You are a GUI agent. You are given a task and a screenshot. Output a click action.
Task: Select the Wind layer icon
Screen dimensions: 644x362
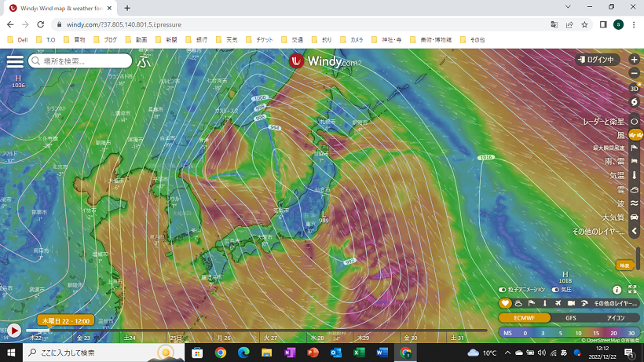(635, 134)
